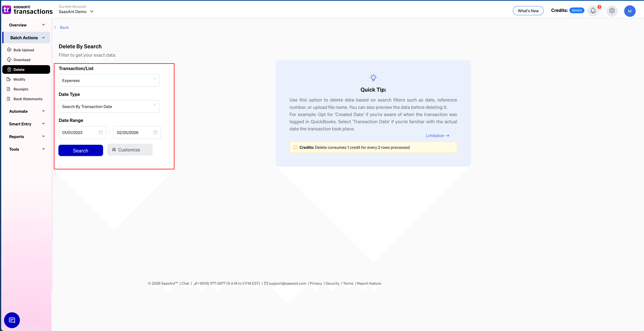The image size is (644, 331).
Task: Click the user avatar M icon
Action: 629,11
